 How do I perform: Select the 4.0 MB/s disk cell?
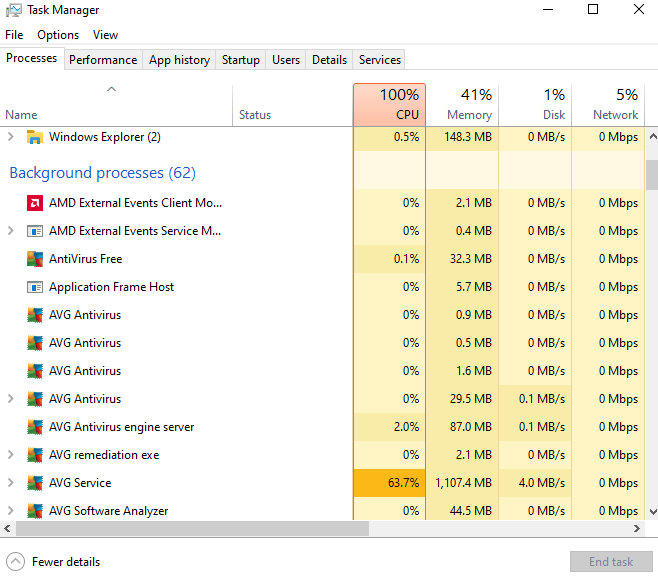point(535,483)
